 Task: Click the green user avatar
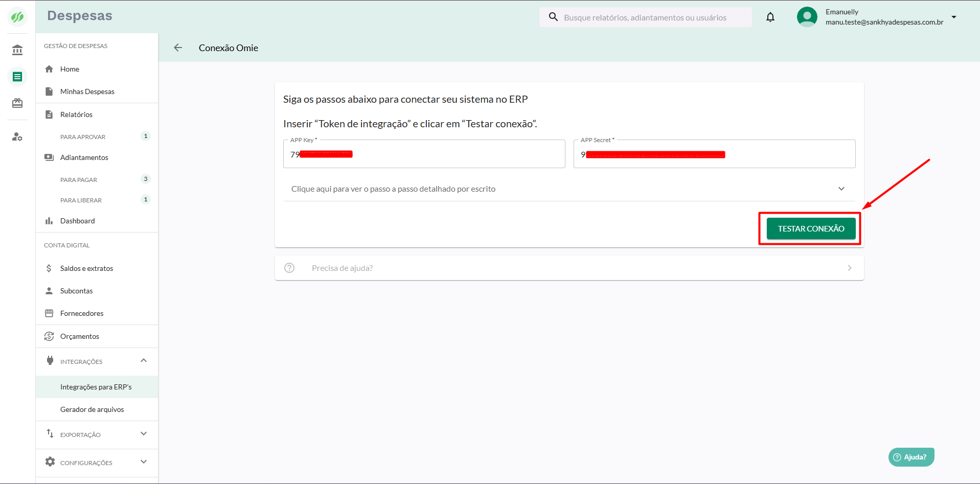(807, 17)
